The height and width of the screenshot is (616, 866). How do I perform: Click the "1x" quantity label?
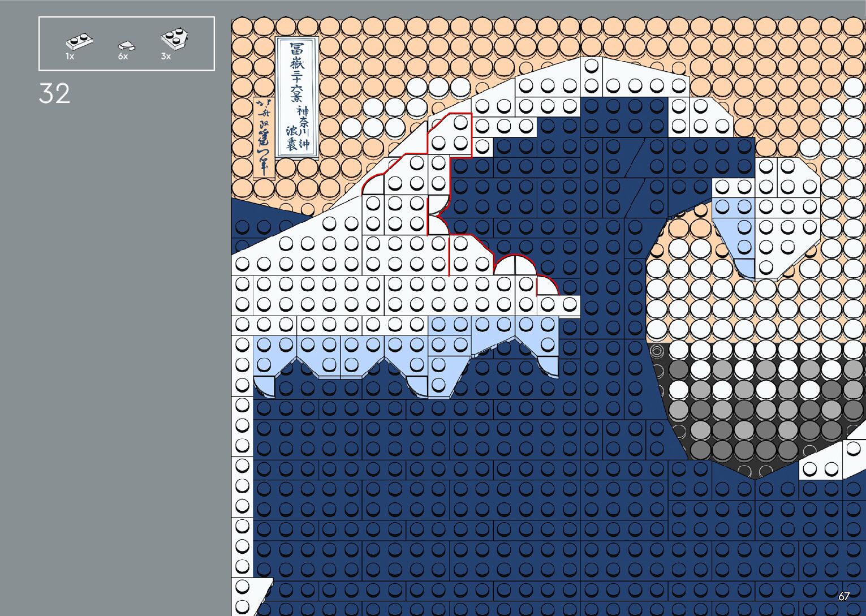[x=70, y=57]
